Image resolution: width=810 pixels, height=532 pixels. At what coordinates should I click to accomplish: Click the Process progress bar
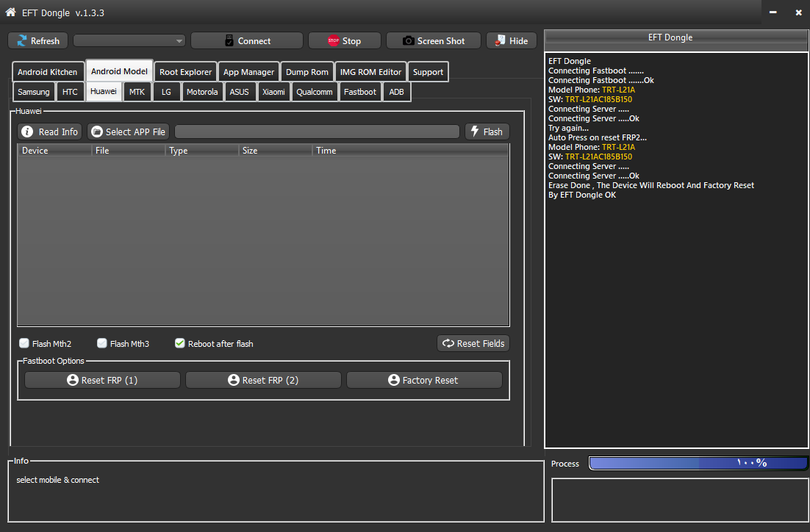tap(698, 463)
